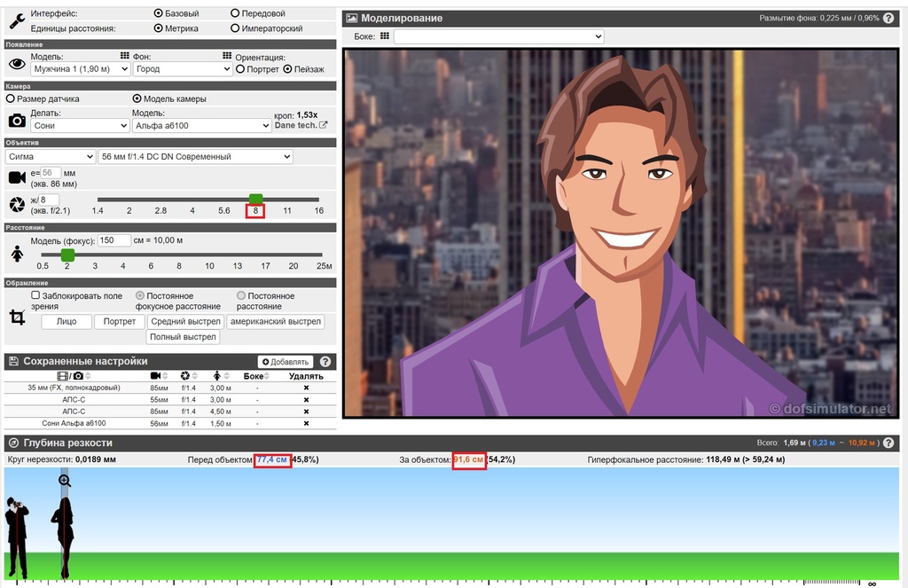Sort saved settings by aperture icon column

coord(185,376)
